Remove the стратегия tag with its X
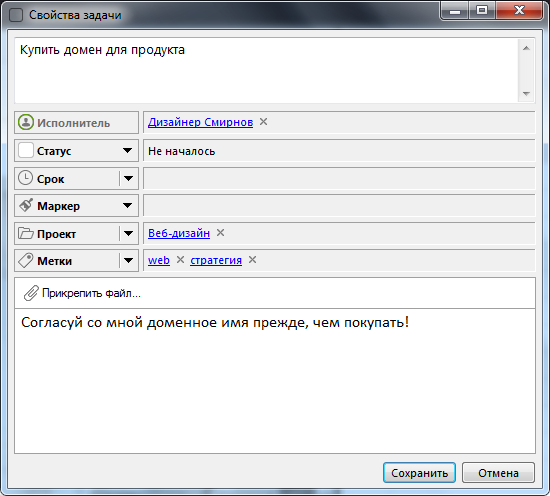Screen dimensions: 550x496 pos(253,260)
